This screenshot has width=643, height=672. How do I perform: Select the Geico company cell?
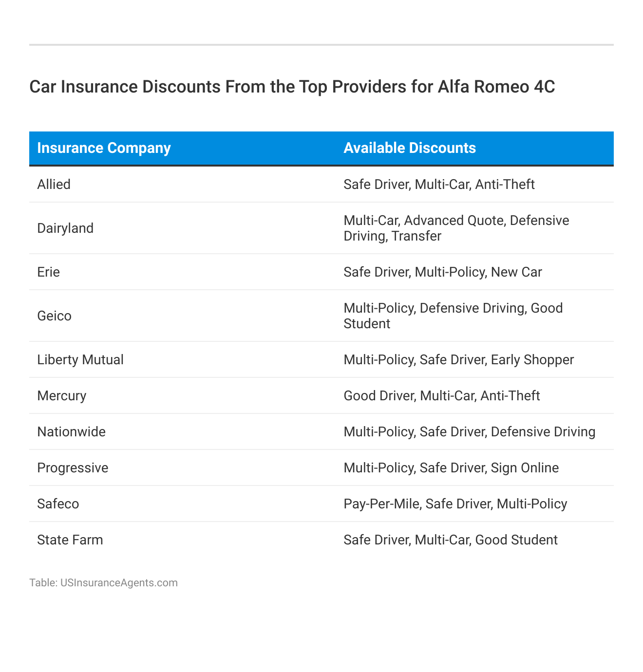[x=55, y=316]
